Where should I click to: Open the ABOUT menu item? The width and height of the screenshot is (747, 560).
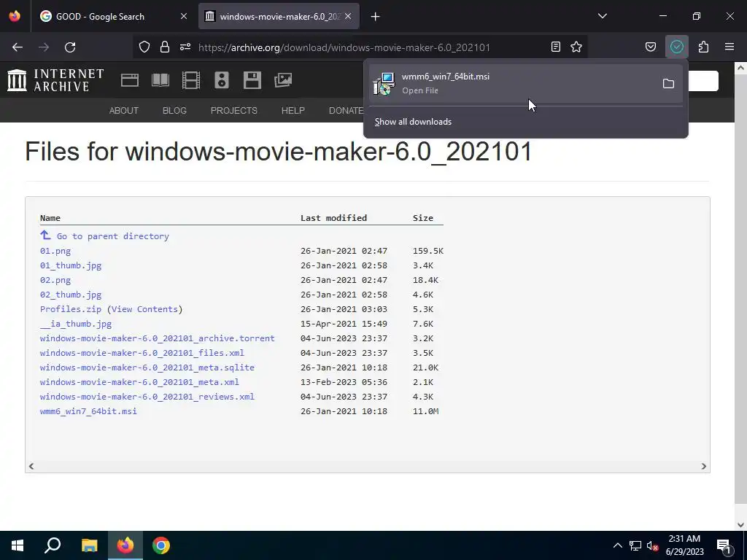pos(124,111)
